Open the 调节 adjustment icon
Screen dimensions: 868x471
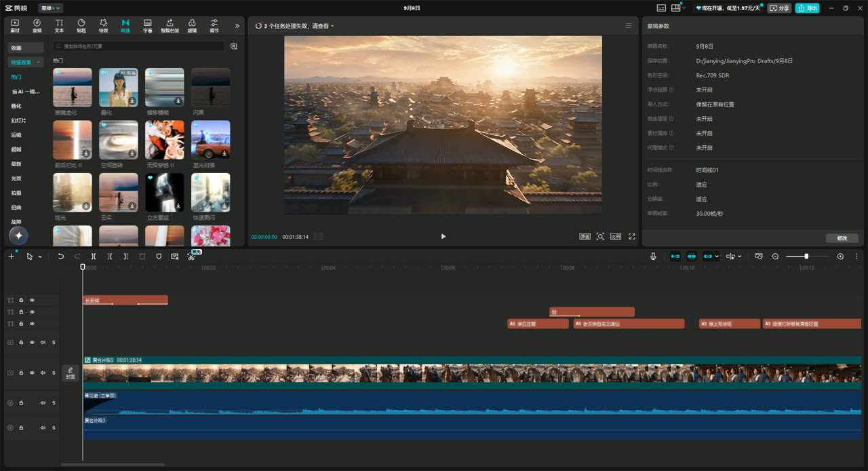(214, 26)
